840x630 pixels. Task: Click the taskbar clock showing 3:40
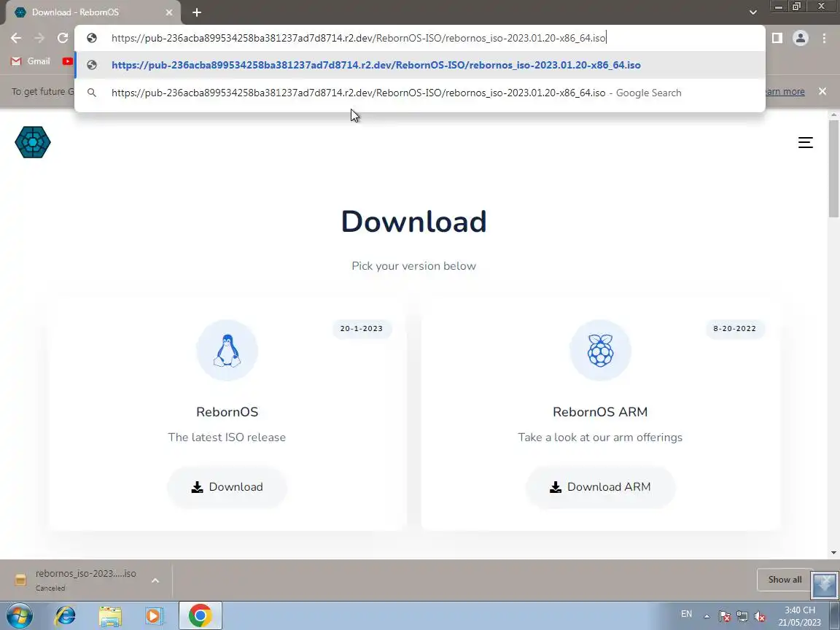click(x=799, y=616)
